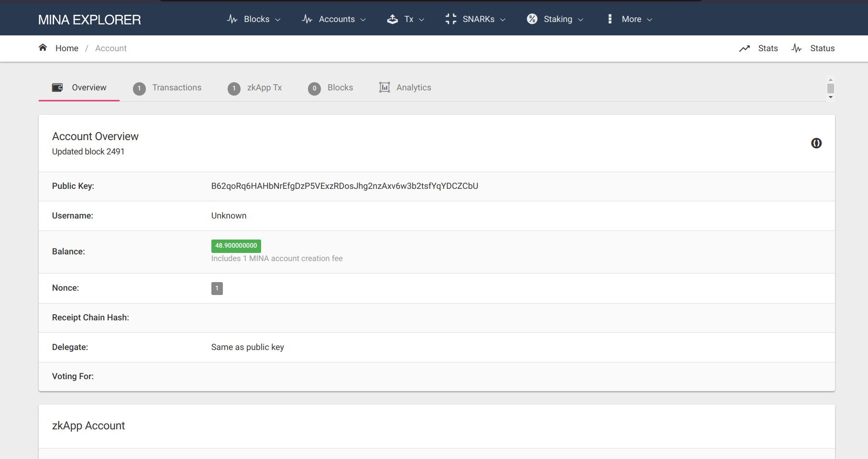Click the Account Overview heading
Viewport: 868px width, 459px height.
(95, 136)
